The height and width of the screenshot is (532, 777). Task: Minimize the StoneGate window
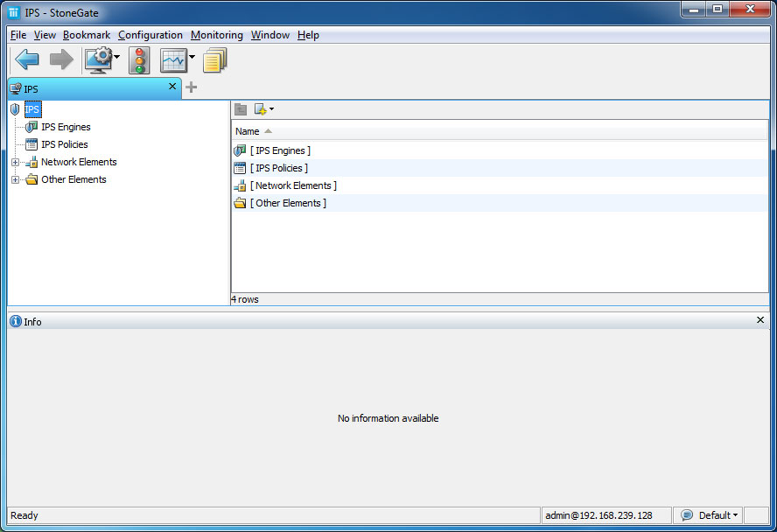coord(694,9)
